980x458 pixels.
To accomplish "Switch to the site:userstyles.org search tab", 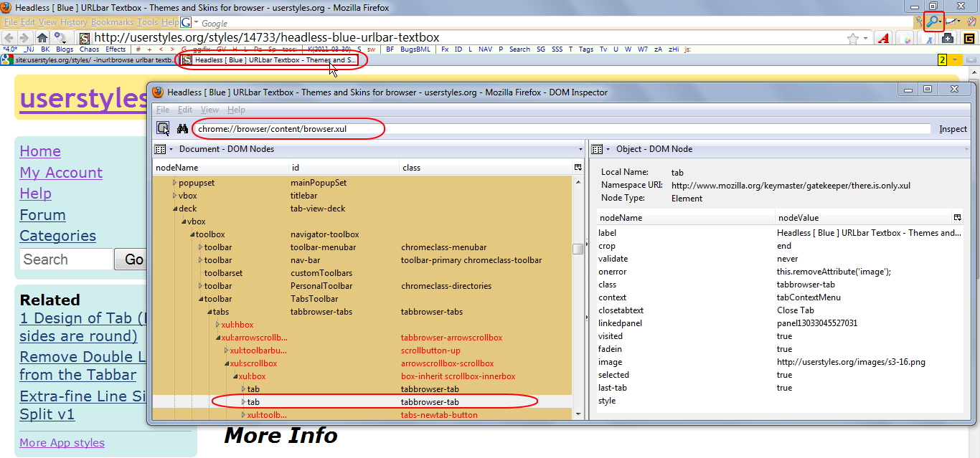I will point(89,60).
